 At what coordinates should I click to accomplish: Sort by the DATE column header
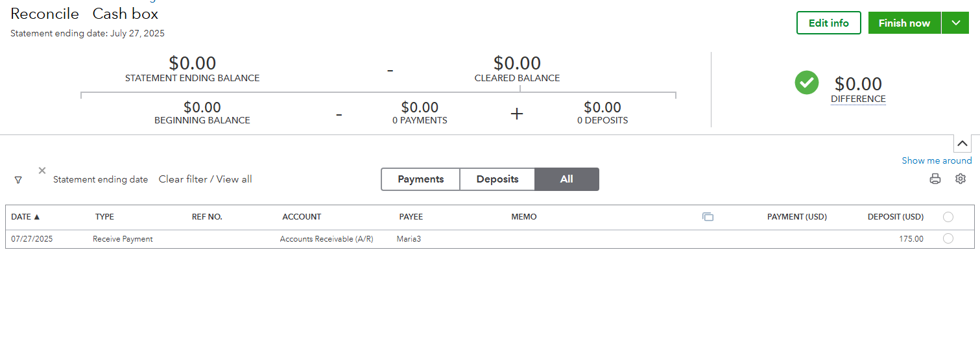click(25, 217)
